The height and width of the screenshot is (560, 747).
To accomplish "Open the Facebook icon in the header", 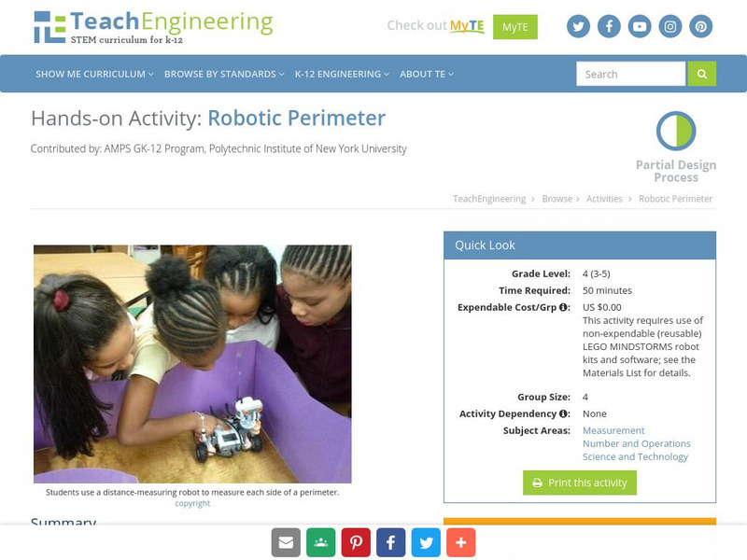I will point(609,26).
